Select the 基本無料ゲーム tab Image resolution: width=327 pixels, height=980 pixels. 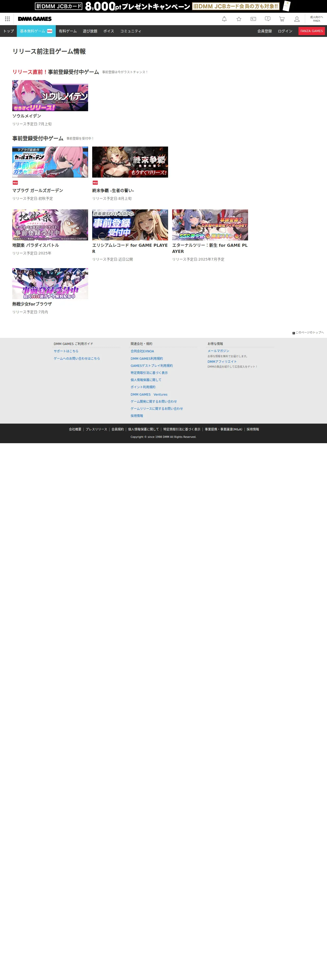[x=36, y=31]
